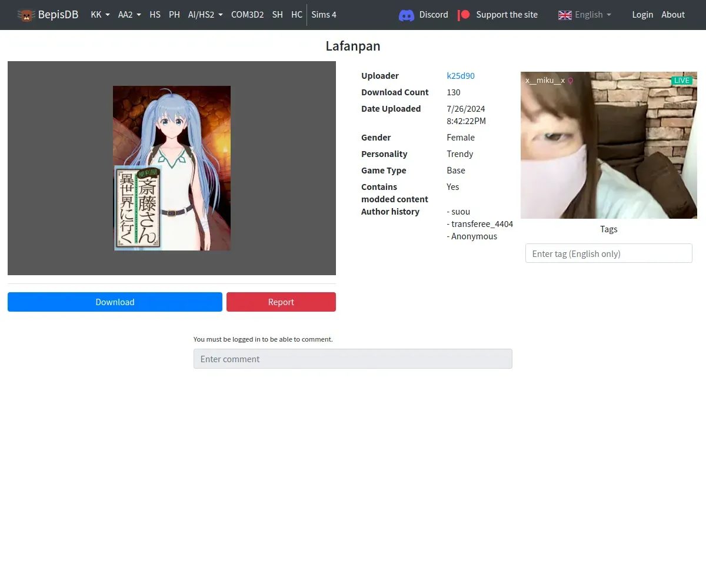
Task: Click the blue Download button
Action: pyautogui.click(x=115, y=302)
